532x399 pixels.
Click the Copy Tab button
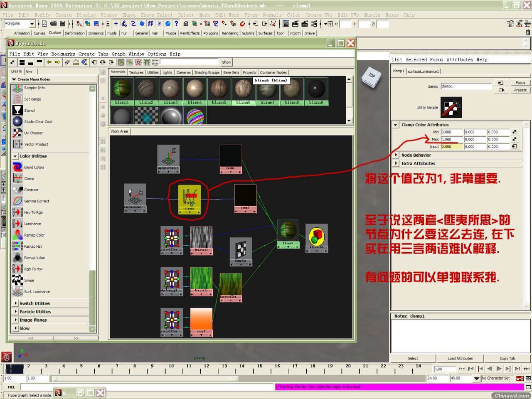[x=507, y=358]
